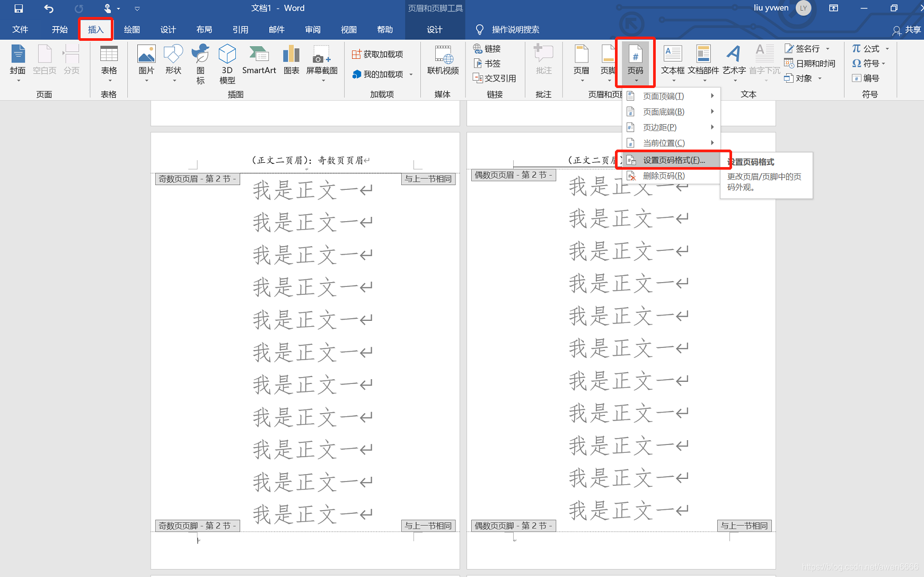924x577 pixels.
Task: Switch to Home (开始) tab
Action: [x=60, y=30]
